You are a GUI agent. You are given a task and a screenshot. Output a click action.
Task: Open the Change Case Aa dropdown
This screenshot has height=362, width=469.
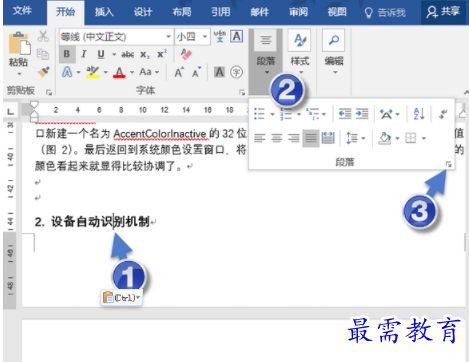pos(149,72)
